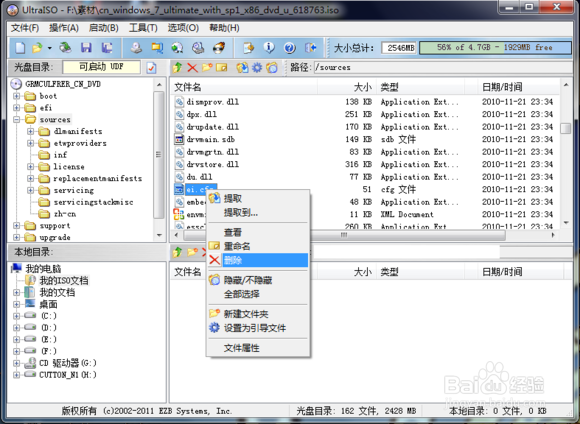Click the 2546MB total size field
Image resolution: width=580 pixels, height=424 pixels.
[399, 48]
